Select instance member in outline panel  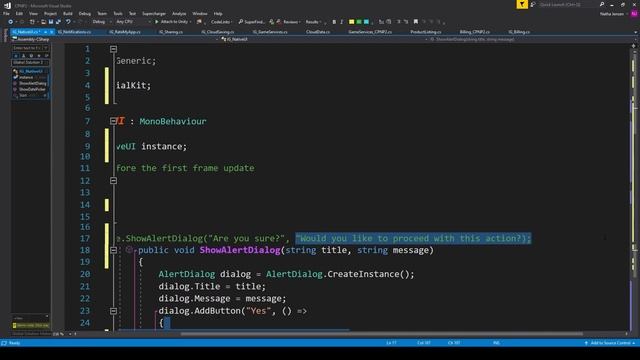30,77
